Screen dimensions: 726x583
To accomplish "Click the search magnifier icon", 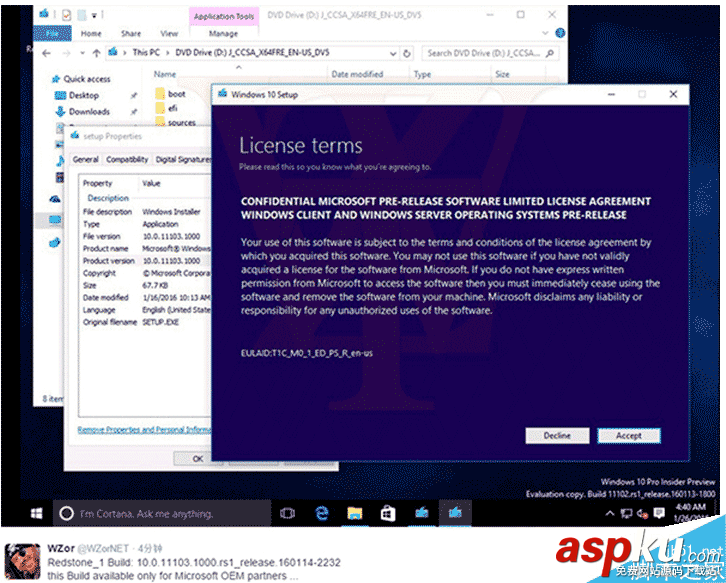I will (550, 53).
